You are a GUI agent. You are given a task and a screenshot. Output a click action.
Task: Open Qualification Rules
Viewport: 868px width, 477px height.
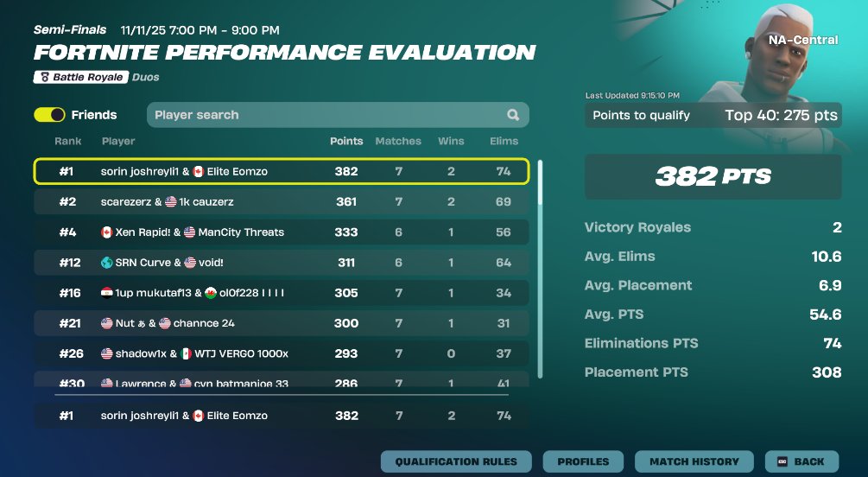456,461
